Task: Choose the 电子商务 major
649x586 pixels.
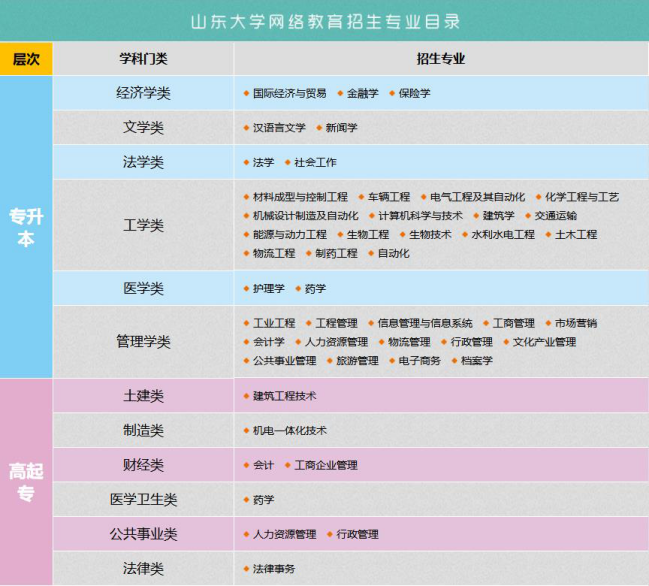Action: coord(419,360)
